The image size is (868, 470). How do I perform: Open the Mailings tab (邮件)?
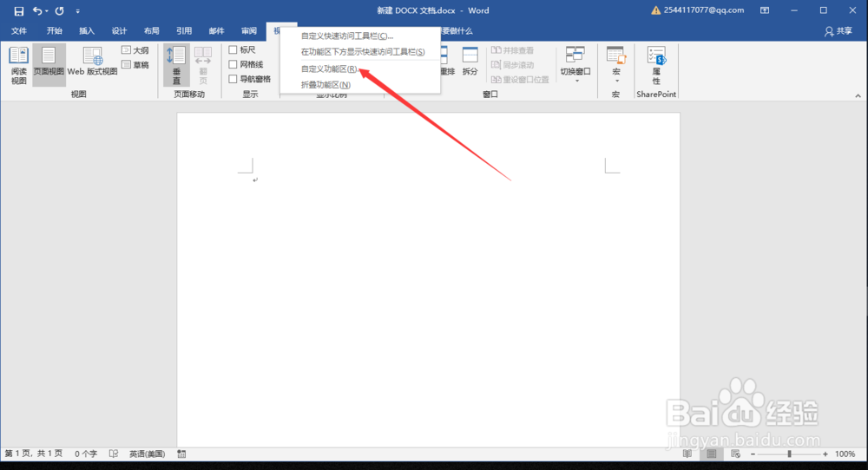[216, 31]
